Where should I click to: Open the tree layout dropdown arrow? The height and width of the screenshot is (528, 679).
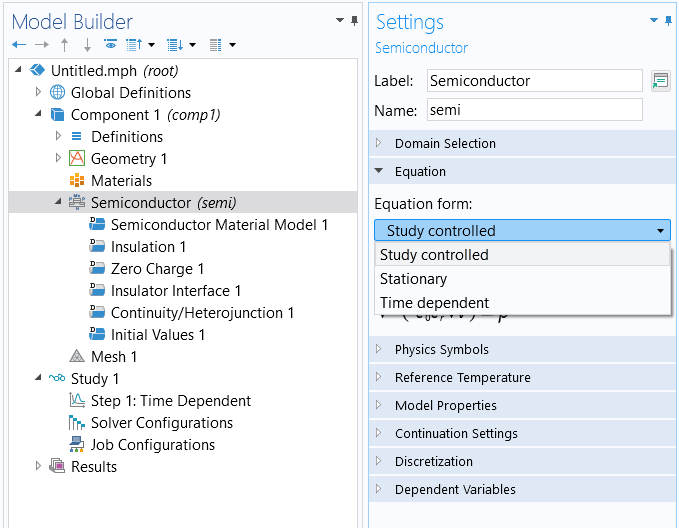pyautogui.click(x=232, y=45)
